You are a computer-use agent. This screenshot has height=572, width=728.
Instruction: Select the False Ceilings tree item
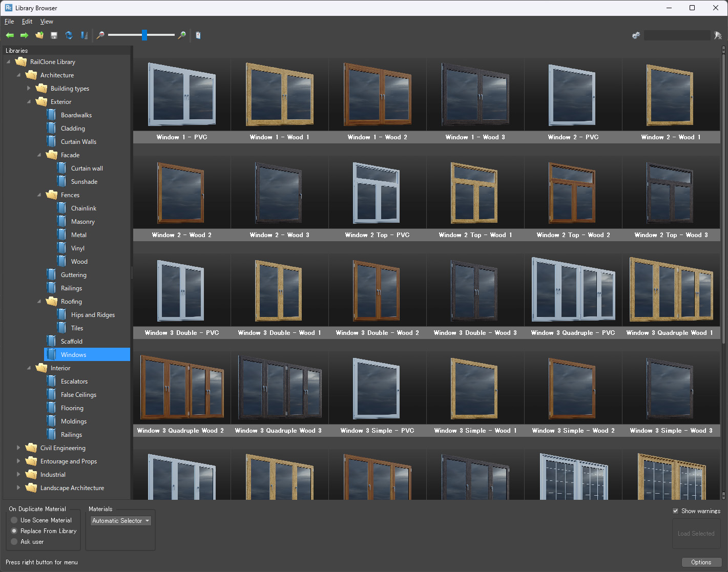(x=78, y=395)
